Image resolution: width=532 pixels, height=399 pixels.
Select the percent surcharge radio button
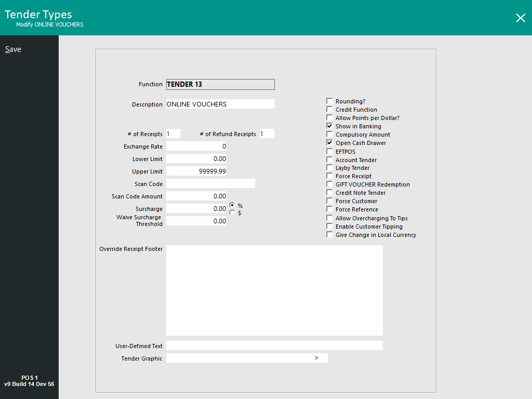[x=232, y=205]
